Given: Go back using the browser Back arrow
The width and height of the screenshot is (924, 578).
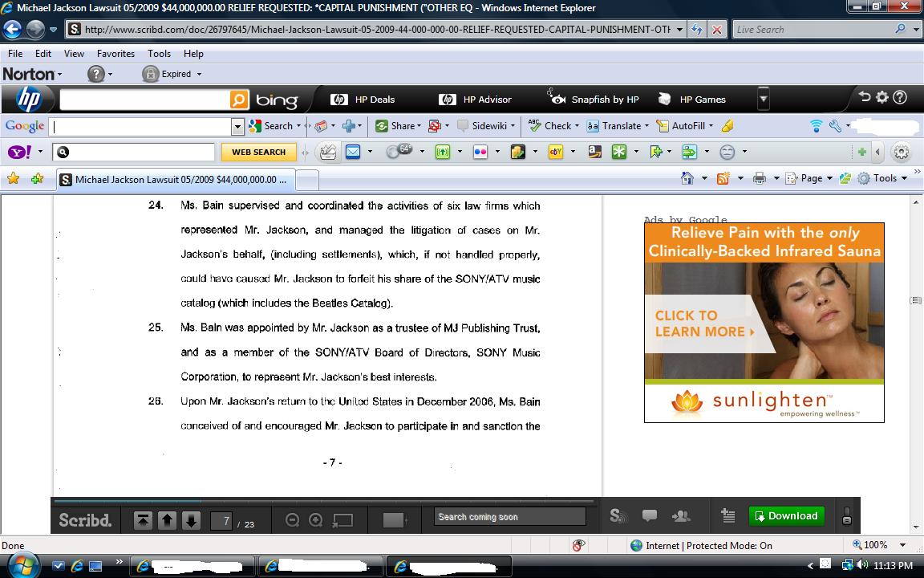Looking at the screenshot, I should [12, 29].
